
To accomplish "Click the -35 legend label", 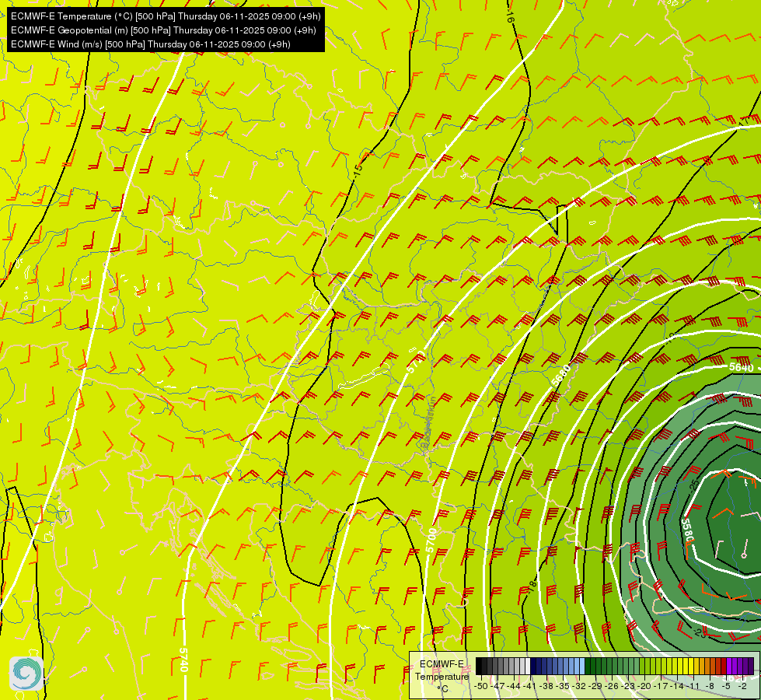I will [563, 686].
